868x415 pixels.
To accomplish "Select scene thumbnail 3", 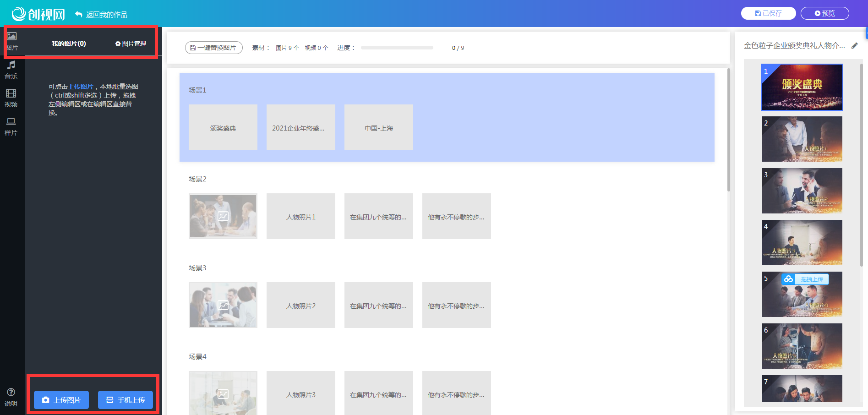I will tap(802, 191).
